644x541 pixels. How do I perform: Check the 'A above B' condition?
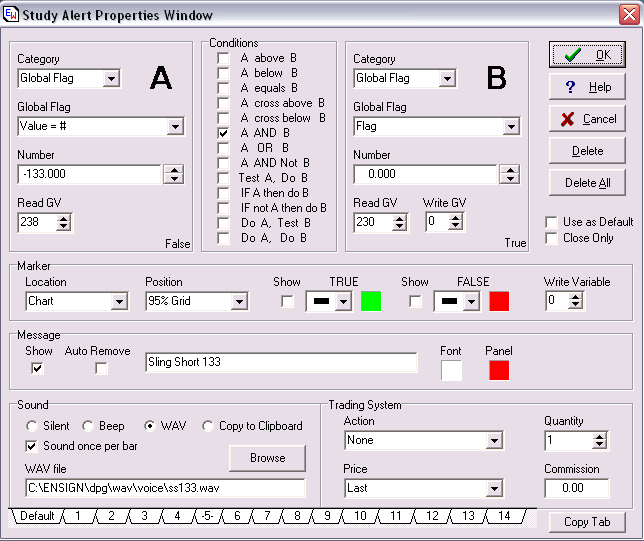click(223, 58)
